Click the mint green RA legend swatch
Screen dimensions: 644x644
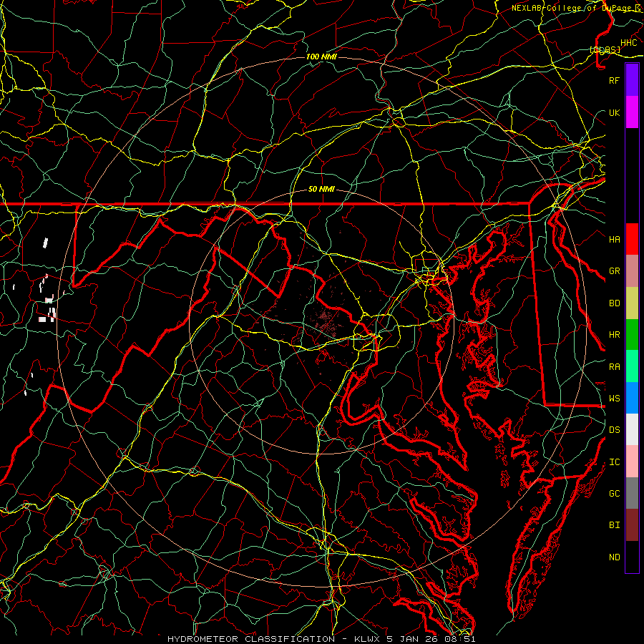pyautogui.click(x=632, y=366)
